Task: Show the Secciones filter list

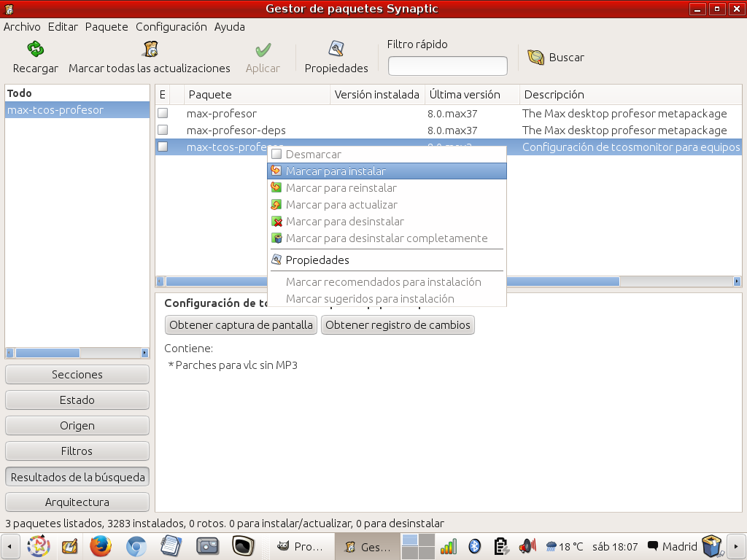Action: coord(77,375)
